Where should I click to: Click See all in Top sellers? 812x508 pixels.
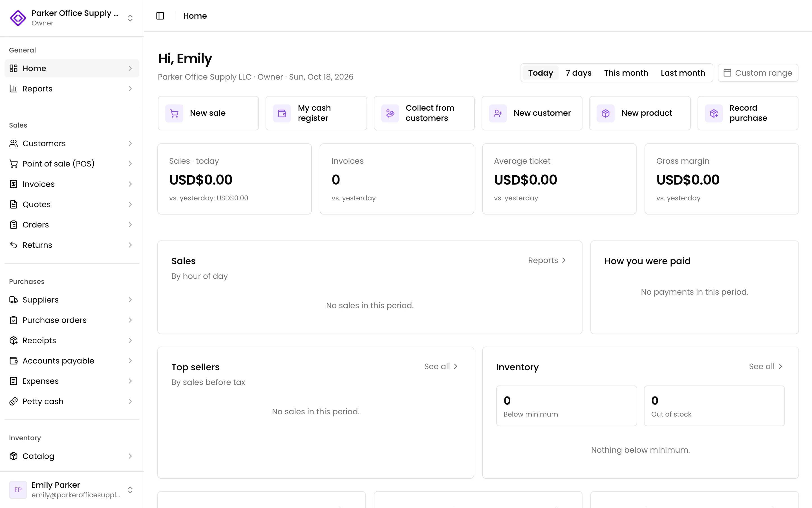coord(441,367)
